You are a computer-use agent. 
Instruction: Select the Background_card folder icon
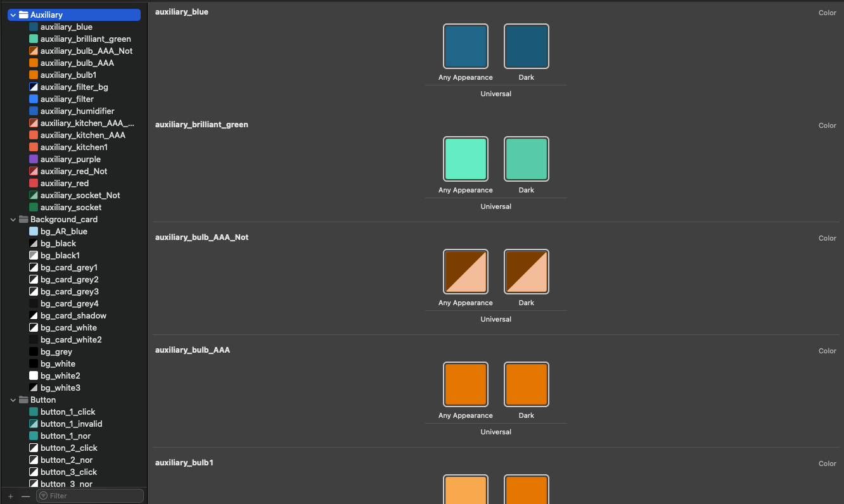(x=23, y=220)
